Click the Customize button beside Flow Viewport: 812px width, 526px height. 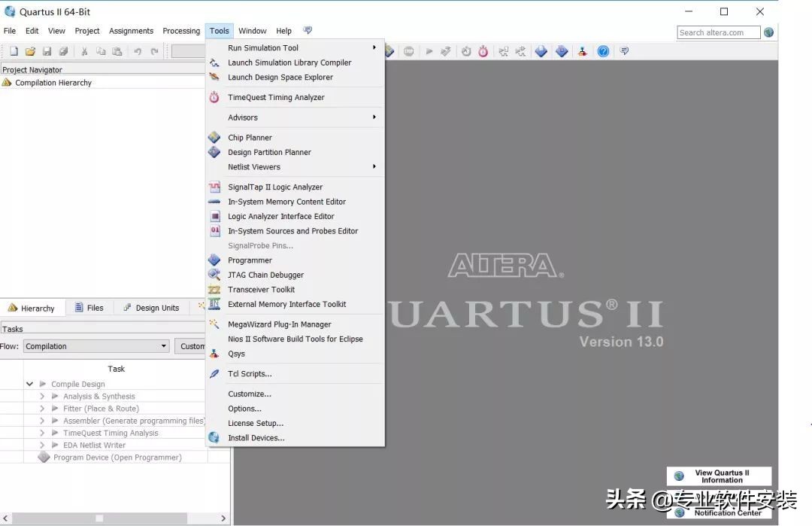[x=190, y=346]
